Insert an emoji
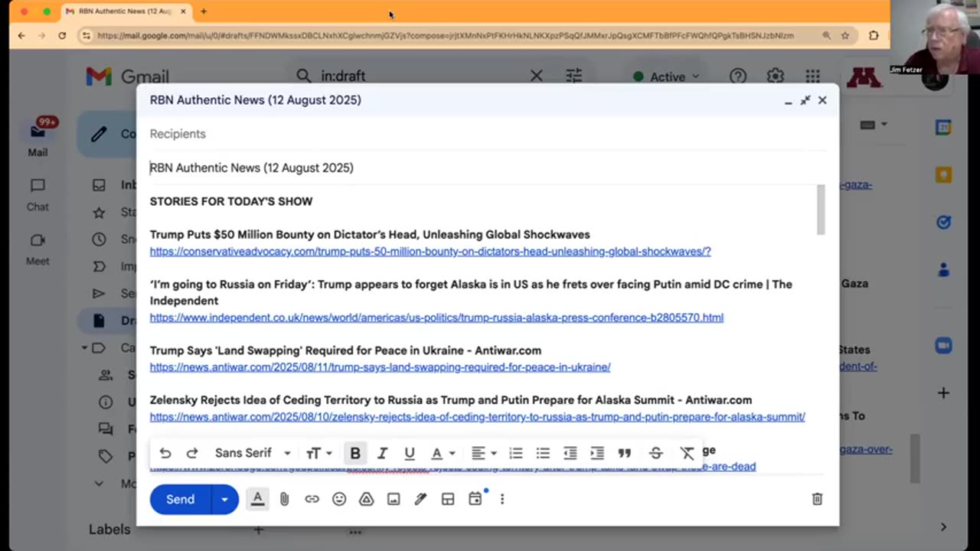 click(x=339, y=499)
